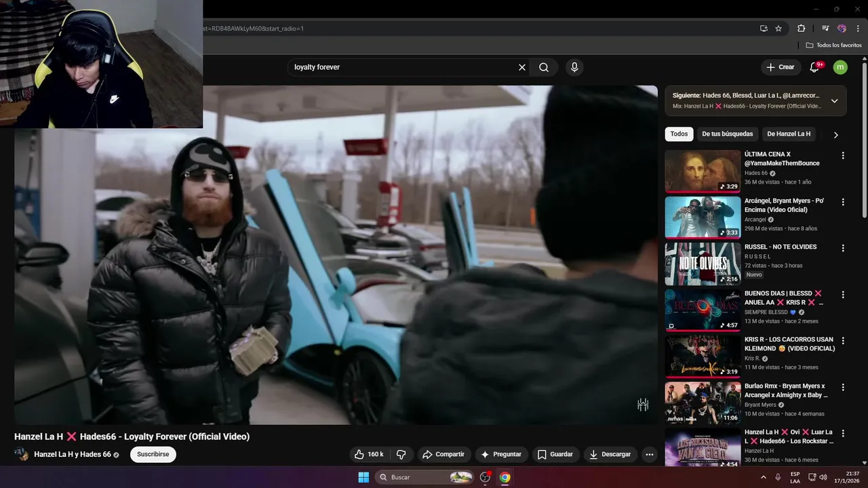868x488 pixels.
Task: Click the Preguntar button
Action: pos(501,454)
